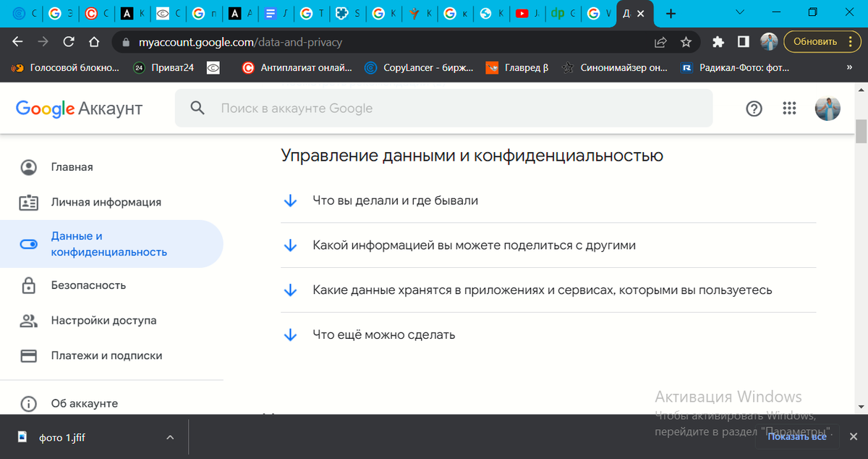Screen dimensions: 868x459
Task: Click the page vertical scrollbar thumb
Action: [861, 132]
